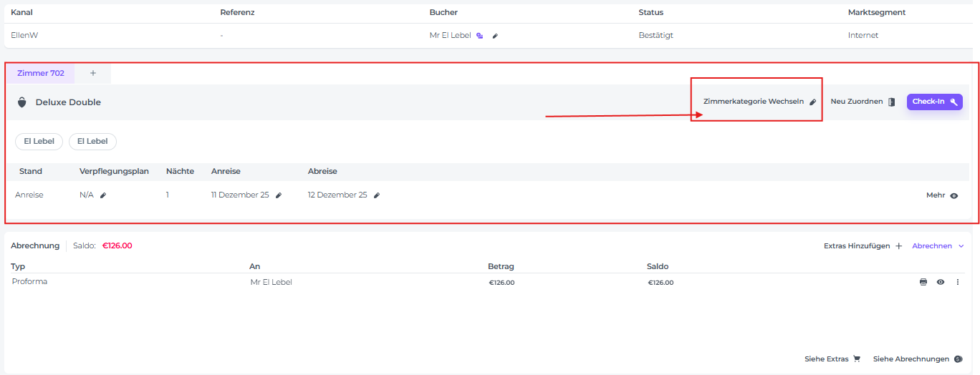Viewport: 980px width, 375px height.
Task: Add a new room tab with plus
Action: (93, 73)
